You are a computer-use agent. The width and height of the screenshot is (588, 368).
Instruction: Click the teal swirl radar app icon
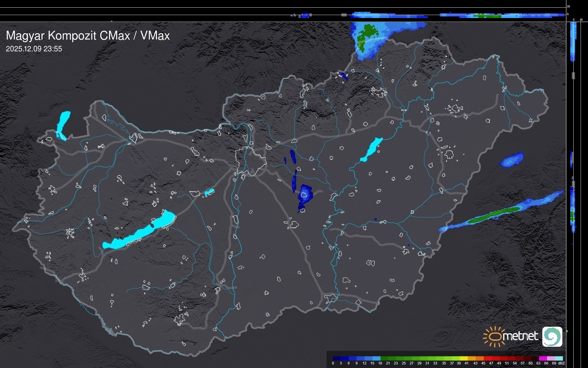pos(552,336)
